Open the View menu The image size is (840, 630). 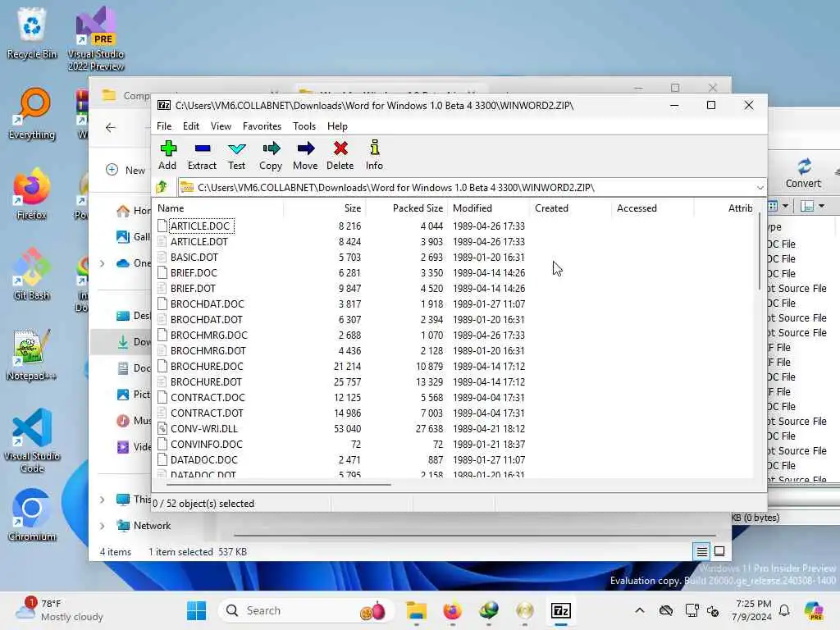tap(221, 126)
